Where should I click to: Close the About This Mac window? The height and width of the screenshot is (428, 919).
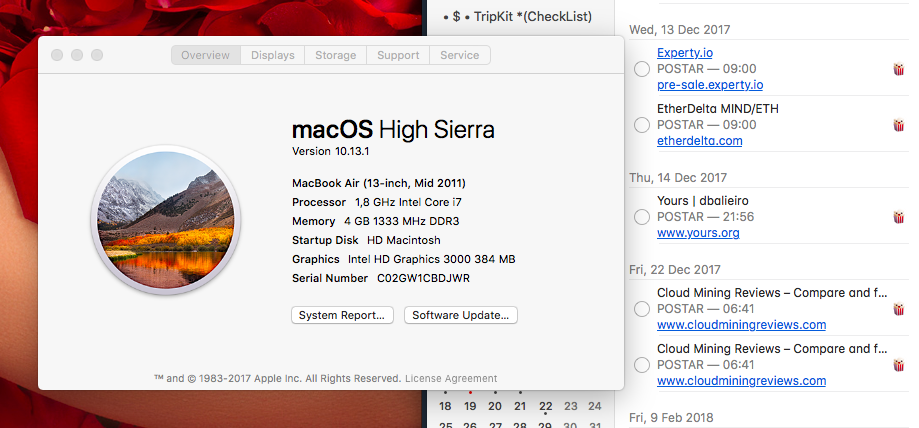coord(57,55)
